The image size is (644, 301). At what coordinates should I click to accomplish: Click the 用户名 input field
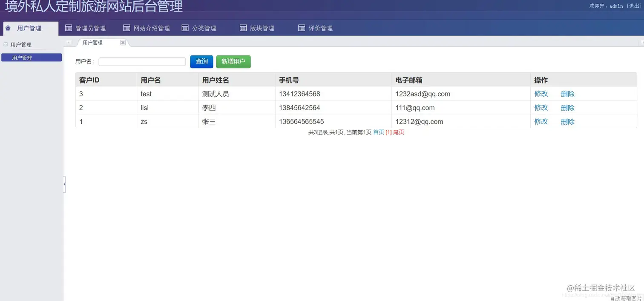[142, 61]
